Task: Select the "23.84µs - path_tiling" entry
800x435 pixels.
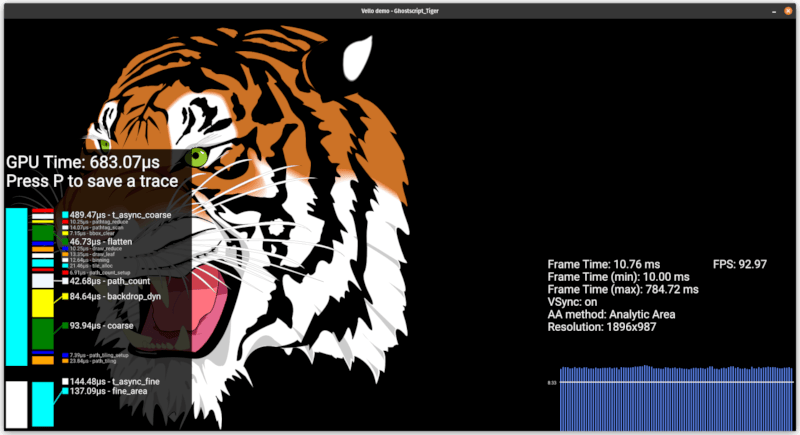Action: coord(92,361)
